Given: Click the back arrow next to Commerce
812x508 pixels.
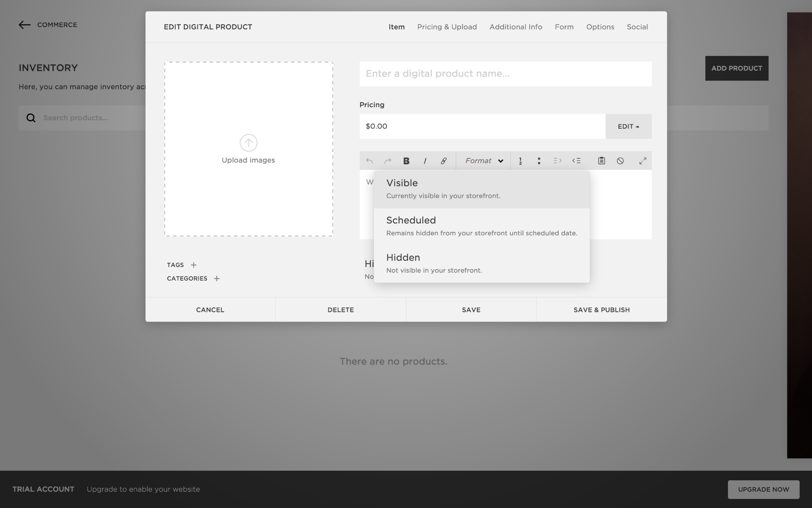Looking at the screenshot, I should click(x=25, y=25).
